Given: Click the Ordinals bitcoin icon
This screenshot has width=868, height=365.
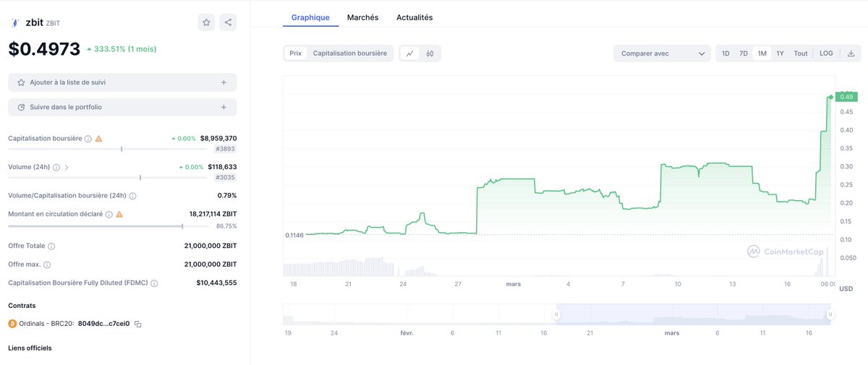Looking at the screenshot, I should pyautogui.click(x=12, y=324).
